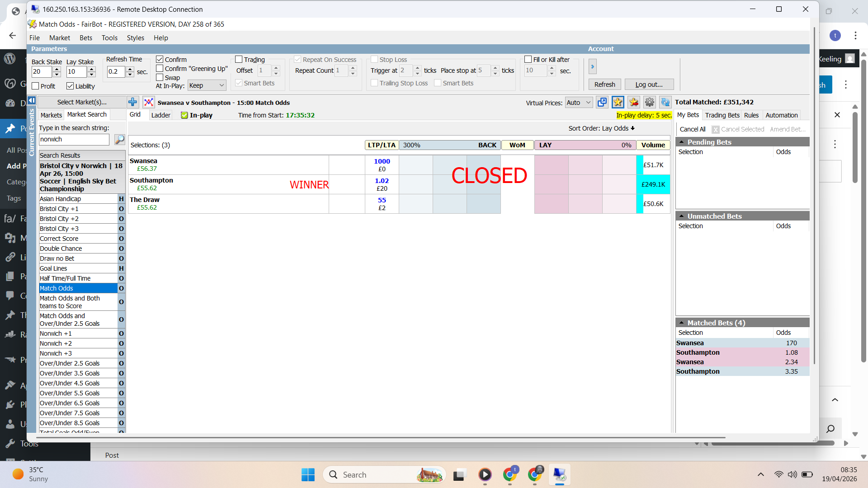Open the Tools menu
Screen dimensions: 868x488
click(109, 38)
